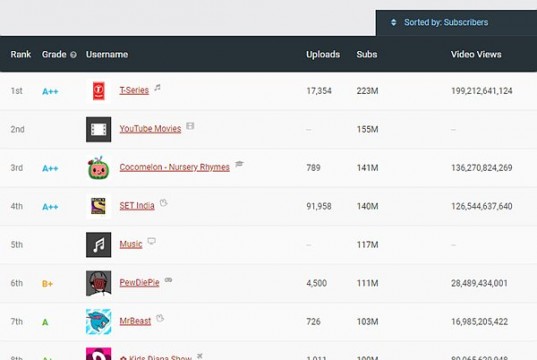Open the Cocomelon - Nursery Rhymes link
This screenshot has height=360, width=537.
(x=174, y=167)
